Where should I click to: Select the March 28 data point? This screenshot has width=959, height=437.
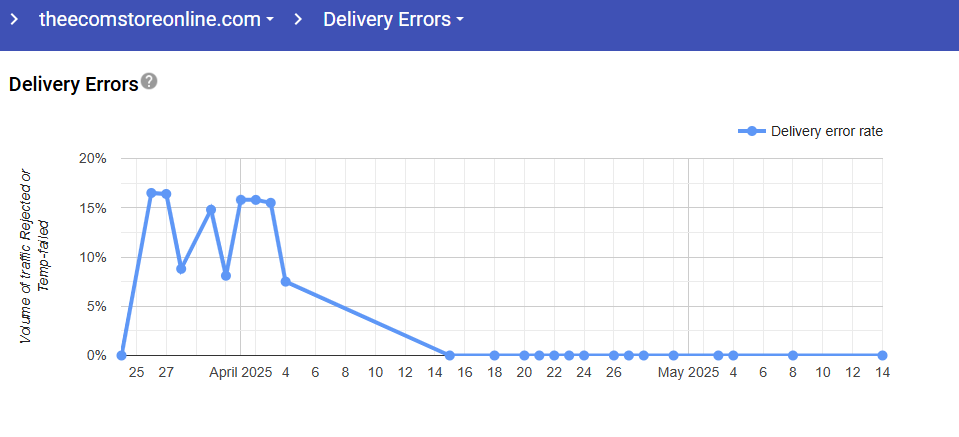(x=181, y=268)
